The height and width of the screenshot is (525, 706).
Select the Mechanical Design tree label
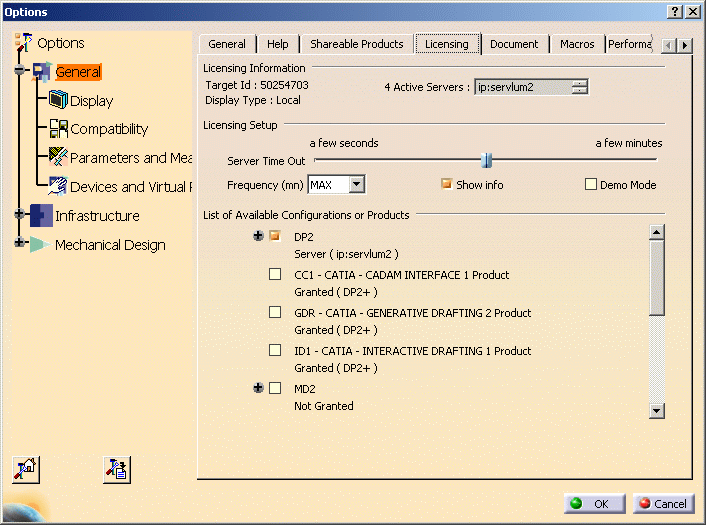tap(110, 245)
